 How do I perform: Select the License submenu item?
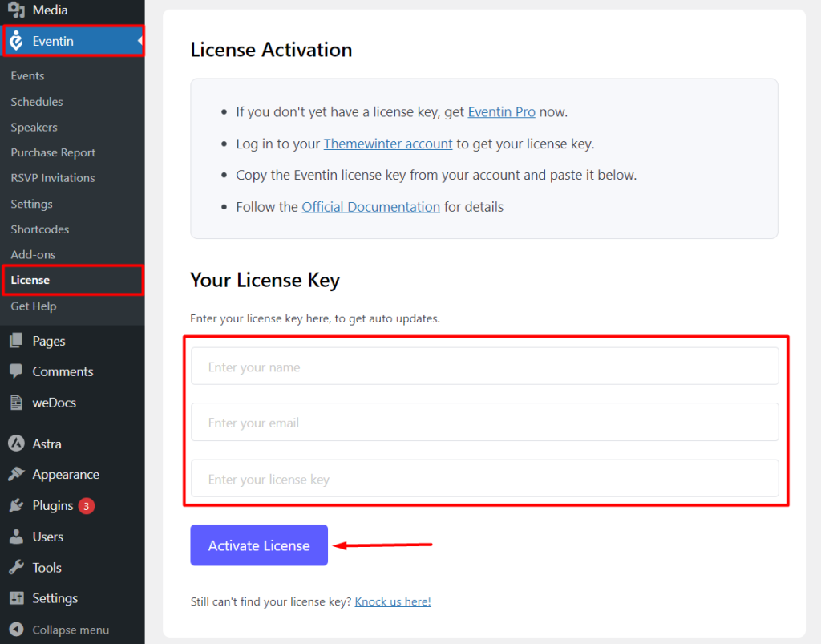[30, 280]
